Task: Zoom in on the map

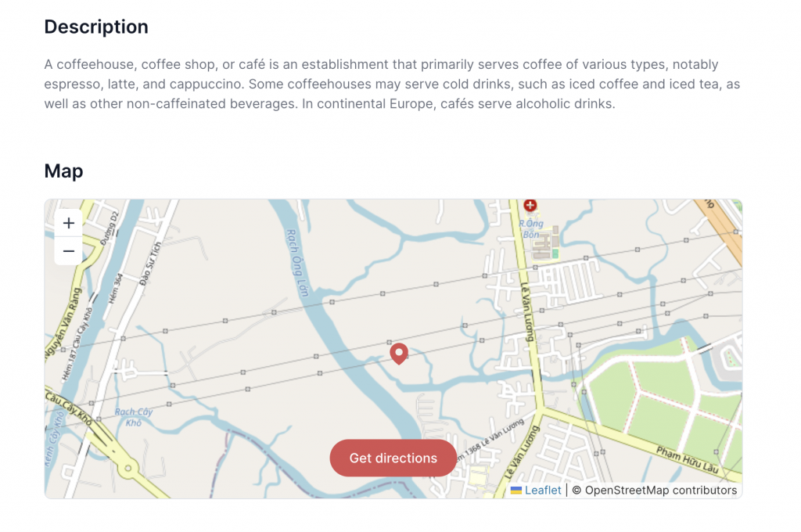Action: 69,224
